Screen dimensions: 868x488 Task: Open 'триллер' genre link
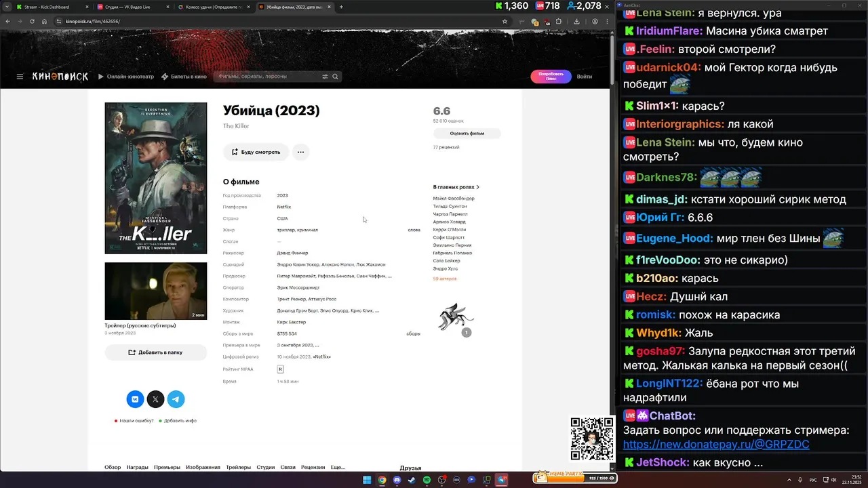(286, 230)
